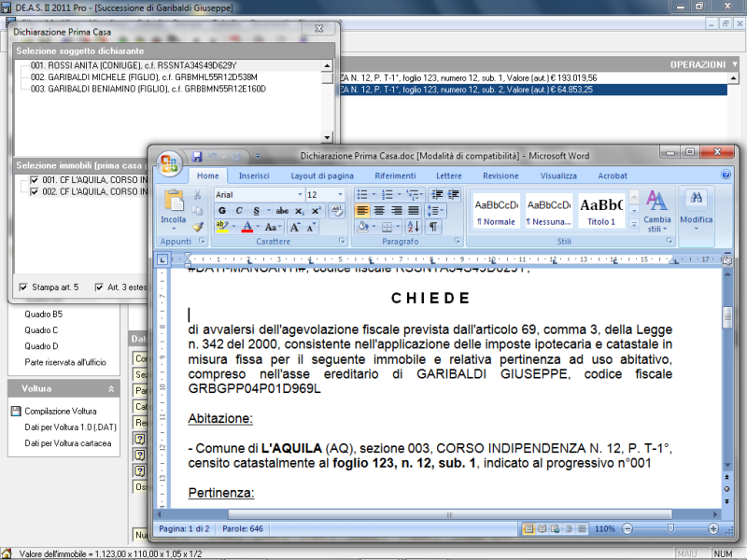Apply strikethrough with the abc button
This screenshot has height=560, width=747.
pos(282,211)
